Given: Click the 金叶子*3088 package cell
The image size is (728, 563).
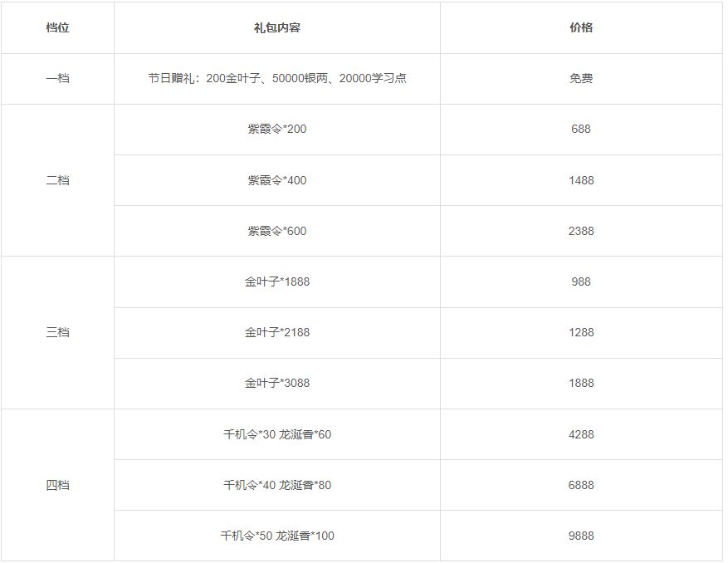Looking at the screenshot, I should point(277,383).
